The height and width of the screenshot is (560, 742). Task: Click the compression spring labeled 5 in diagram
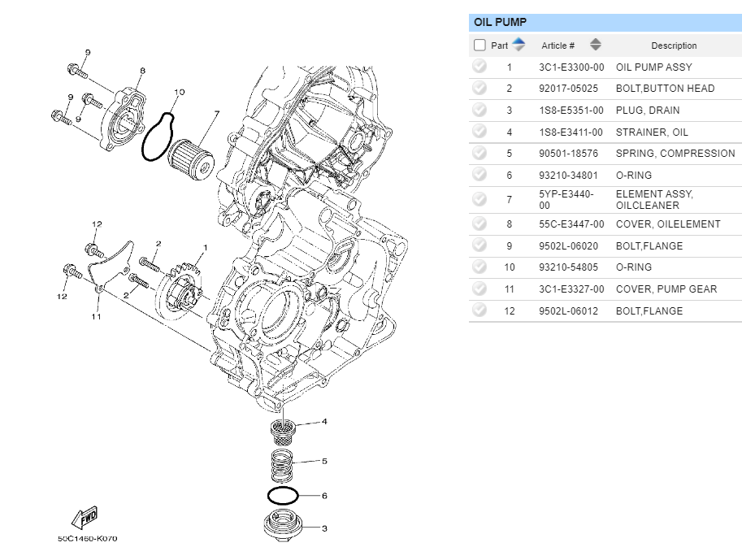(x=281, y=466)
